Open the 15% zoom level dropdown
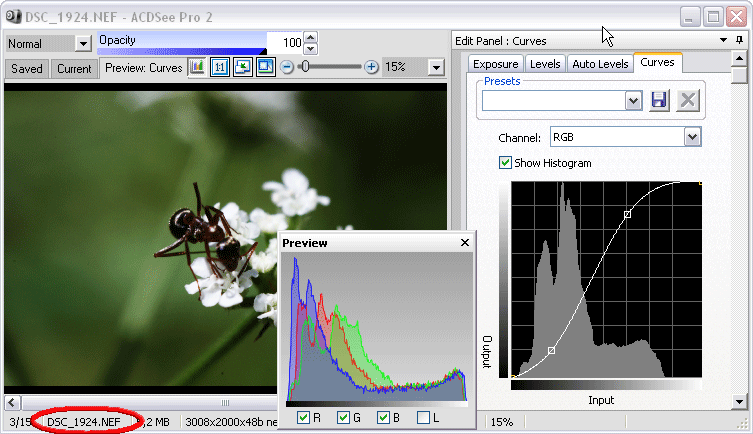The height and width of the screenshot is (434, 753). 436,67
